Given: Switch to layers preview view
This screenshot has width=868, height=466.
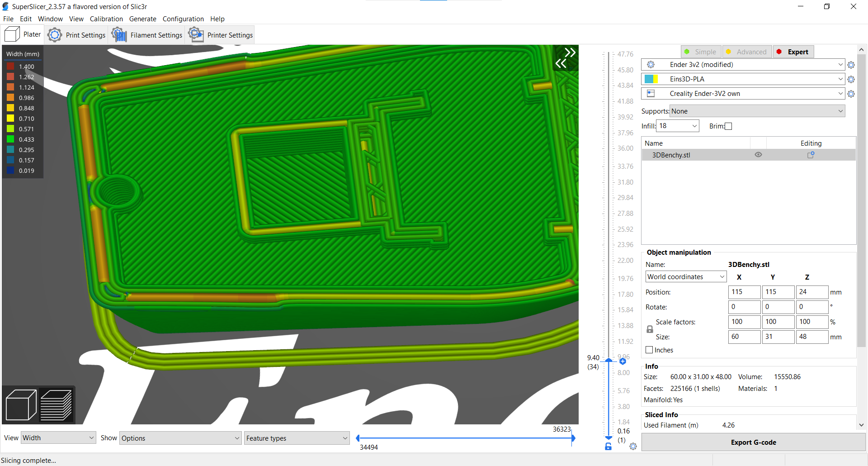Looking at the screenshot, I should point(56,405).
